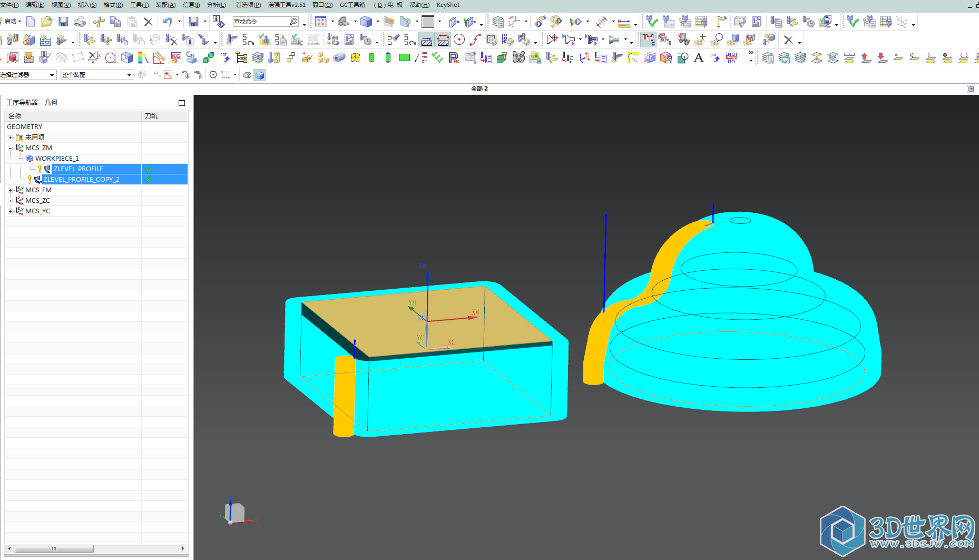Screen dimensions: 979x560
Task: Click the blue P NC icon
Action: click(x=454, y=57)
